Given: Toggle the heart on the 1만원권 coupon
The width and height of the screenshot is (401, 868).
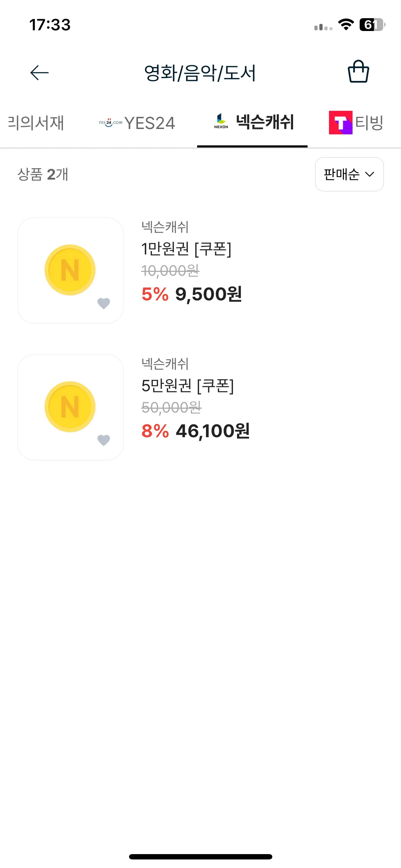Looking at the screenshot, I should [104, 303].
